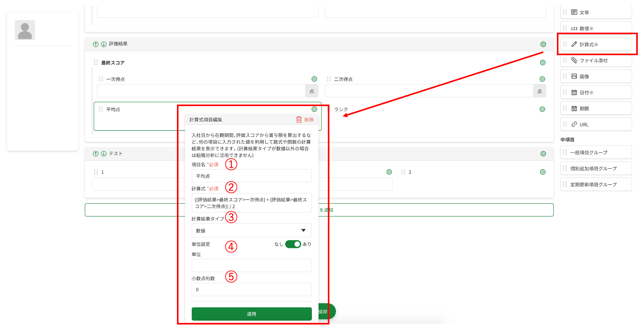Grab drag handle beside 最終スコア
644x328 pixels.
[x=96, y=63]
